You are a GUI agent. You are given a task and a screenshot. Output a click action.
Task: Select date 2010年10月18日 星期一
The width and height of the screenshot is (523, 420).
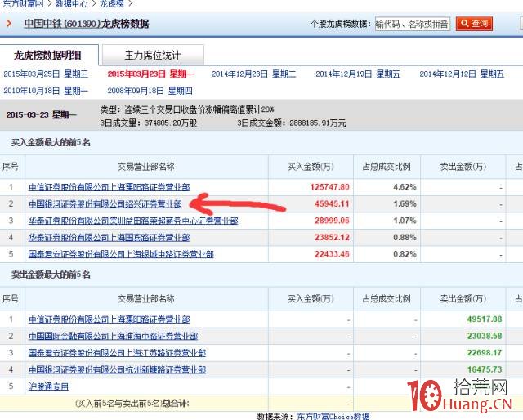point(46,91)
